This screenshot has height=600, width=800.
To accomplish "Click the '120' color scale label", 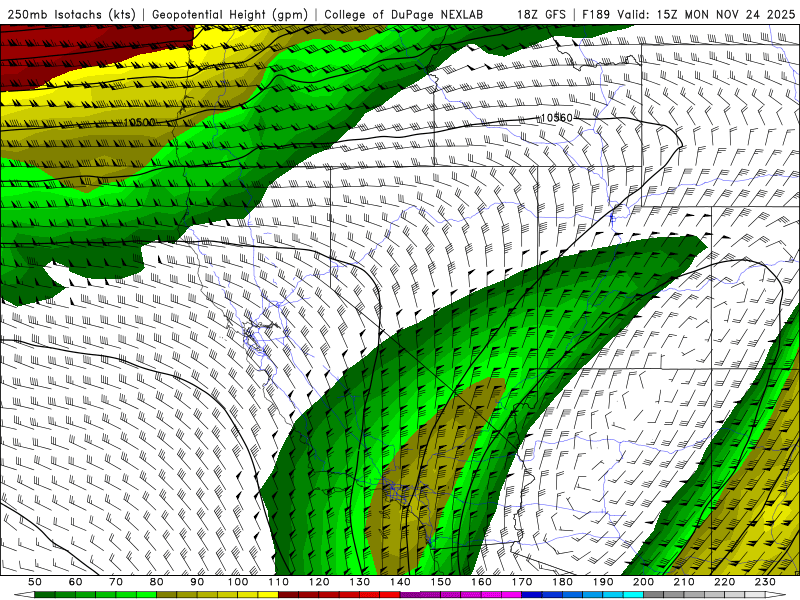I will click(x=319, y=582).
